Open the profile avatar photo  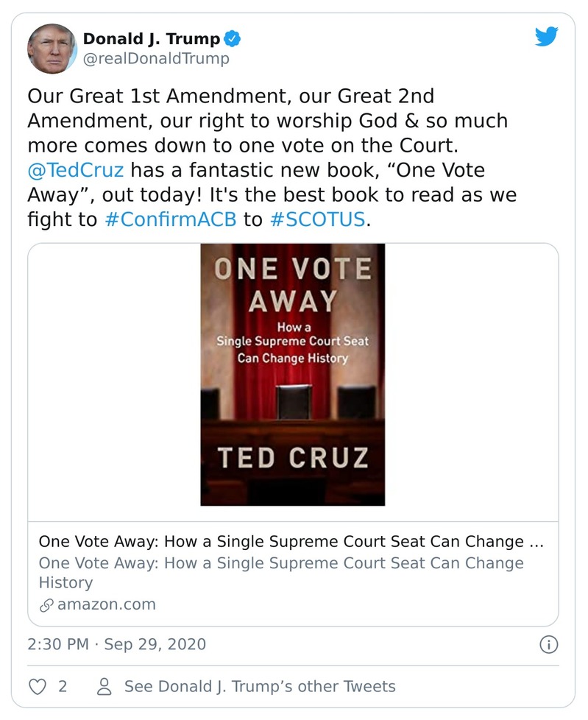point(52,48)
